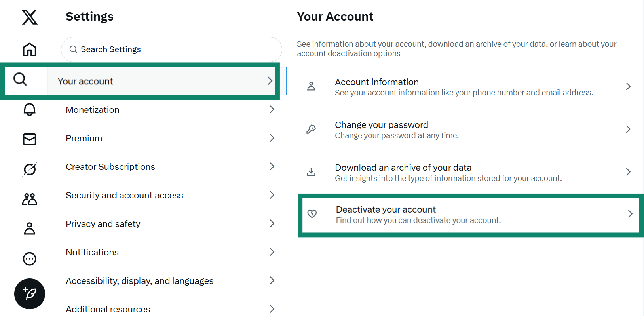Select Security and account access
Screen dimensions: 644x316
pyautogui.click(x=124, y=195)
